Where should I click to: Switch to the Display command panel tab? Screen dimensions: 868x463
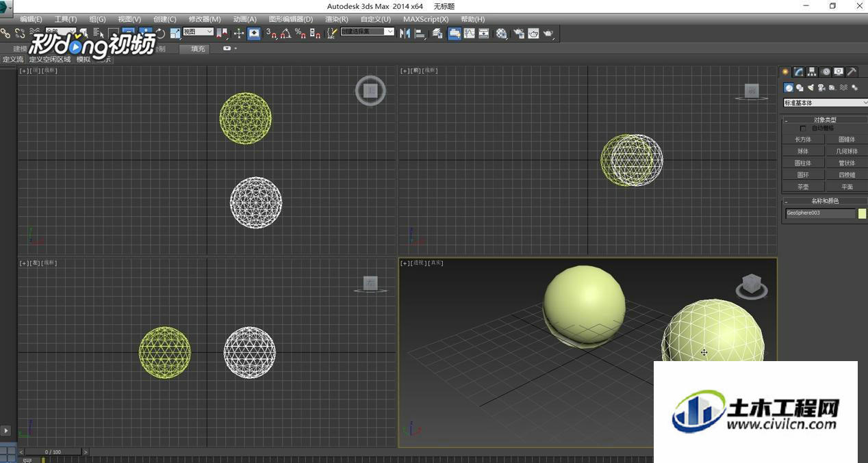coord(839,72)
